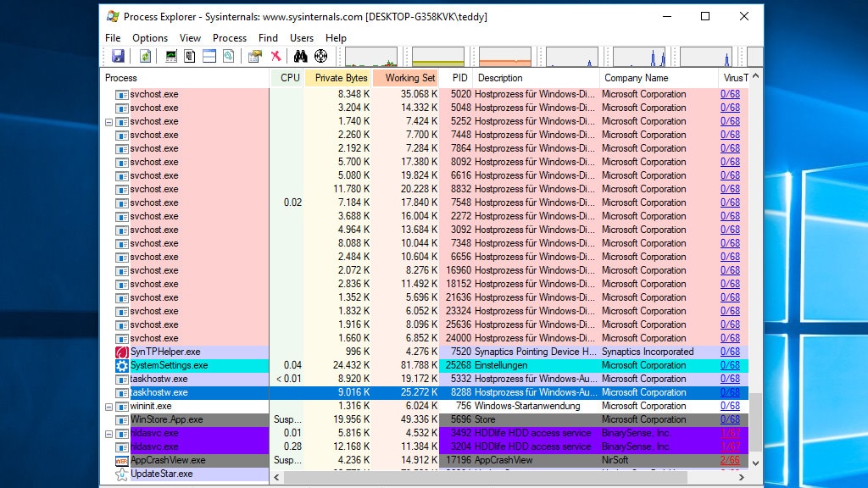Viewport: 868px width, 488px height.
Task: Open VirusTotal 0/68 link for SynTPHelper.exe
Action: pos(730,352)
